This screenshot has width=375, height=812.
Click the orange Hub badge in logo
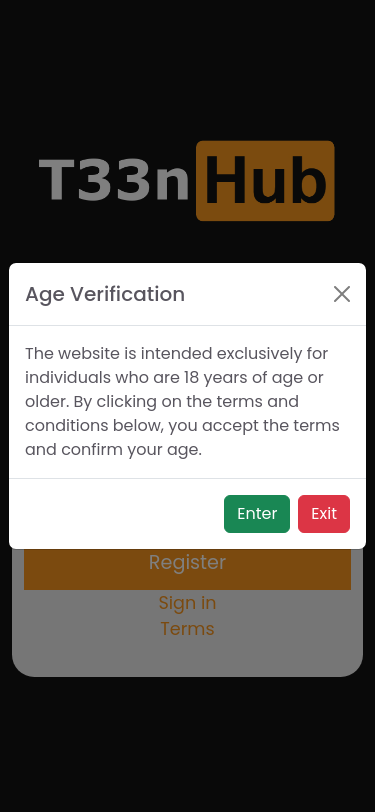coord(265,181)
